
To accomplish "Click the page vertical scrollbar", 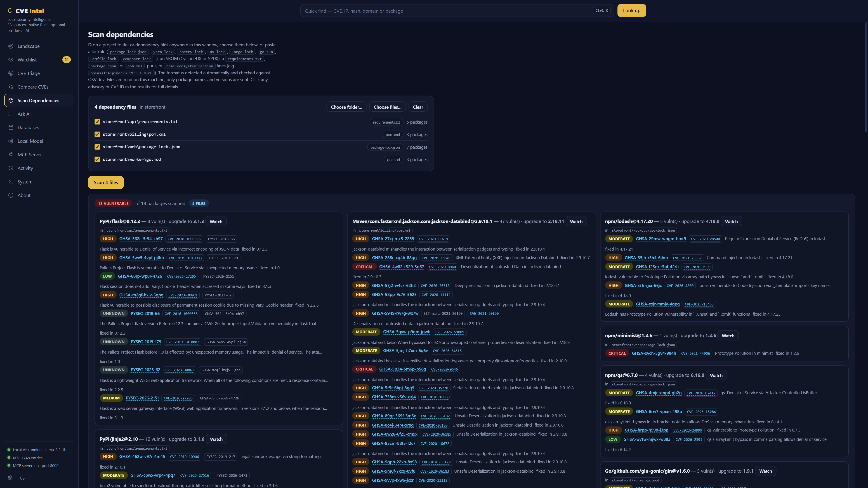I will click(x=866, y=77).
